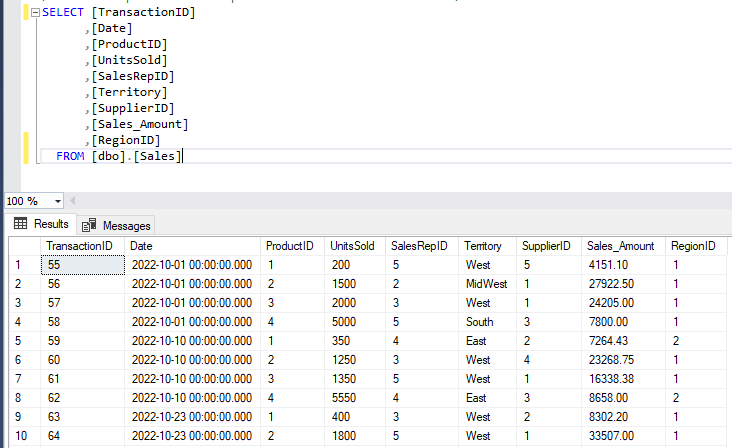Select Sales_Amount cell 7800.00
Screen dimensions: 732x448
coord(623,322)
